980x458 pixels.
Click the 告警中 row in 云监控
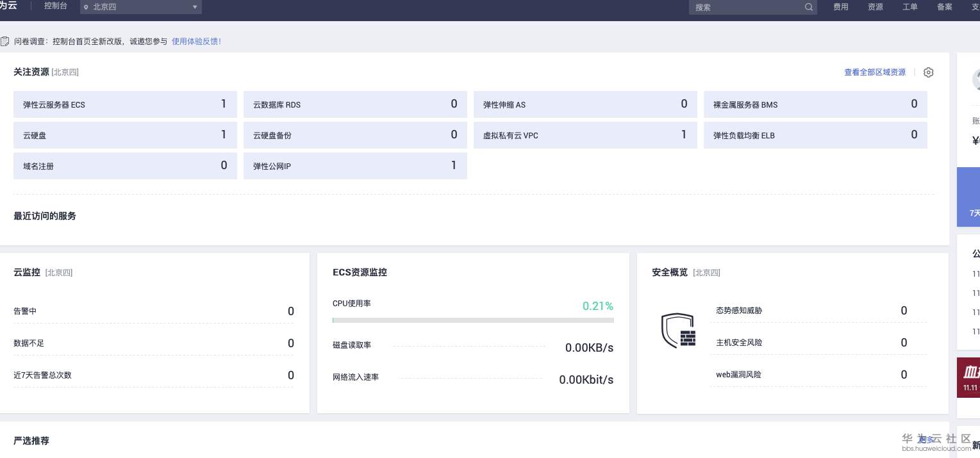pyautogui.click(x=154, y=311)
